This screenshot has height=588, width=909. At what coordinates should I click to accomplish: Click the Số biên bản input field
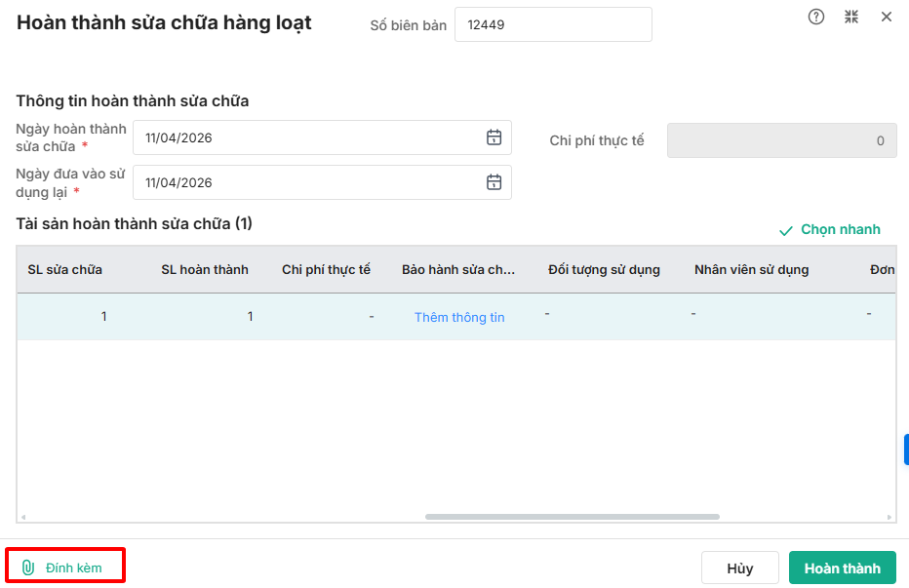tap(553, 25)
